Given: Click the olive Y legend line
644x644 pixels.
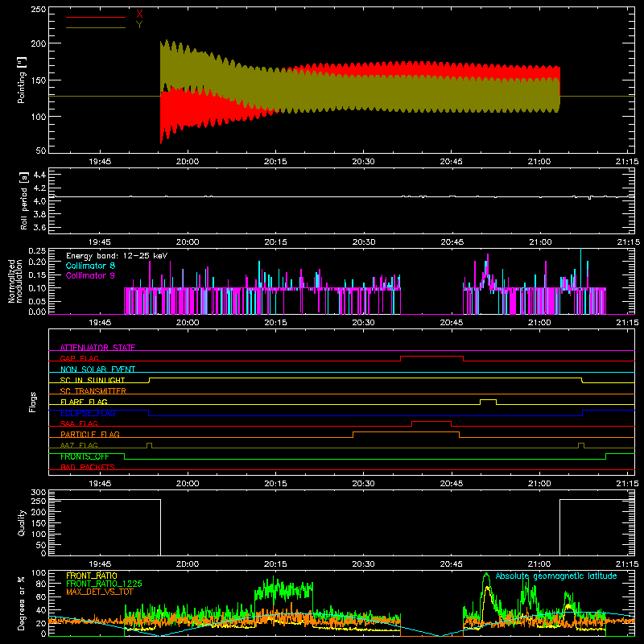Looking at the screenshot, I should [96, 27].
